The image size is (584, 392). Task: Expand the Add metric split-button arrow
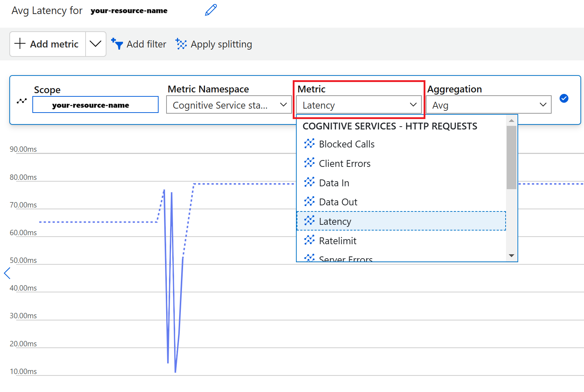[x=95, y=44]
